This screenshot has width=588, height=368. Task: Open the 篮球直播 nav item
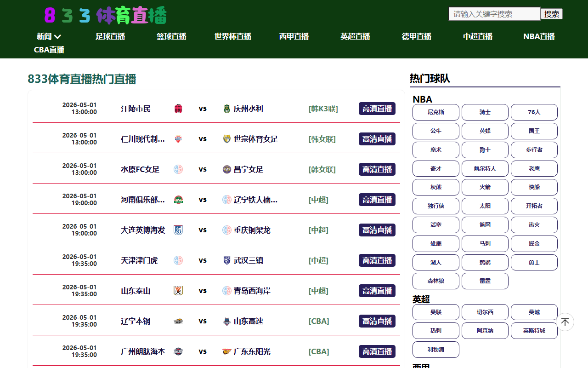click(x=171, y=36)
